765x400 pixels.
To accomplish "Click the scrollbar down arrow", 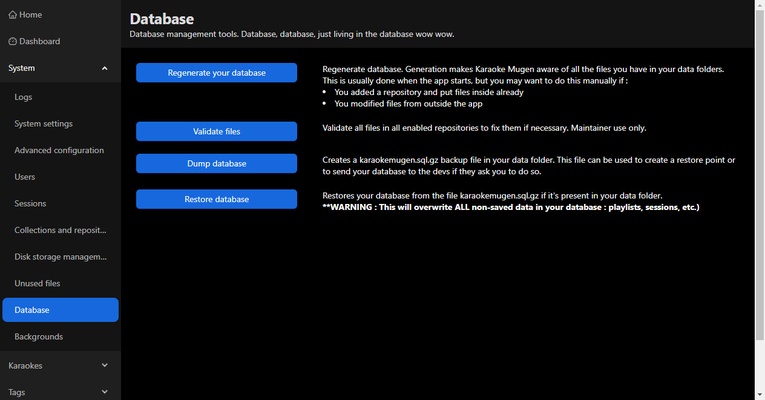I will click(760, 395).
